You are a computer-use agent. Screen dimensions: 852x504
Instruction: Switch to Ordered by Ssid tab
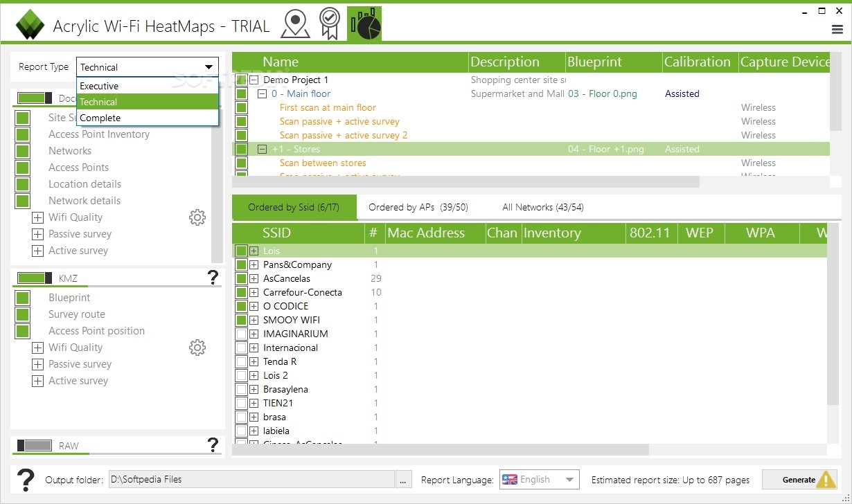[294, 207]
